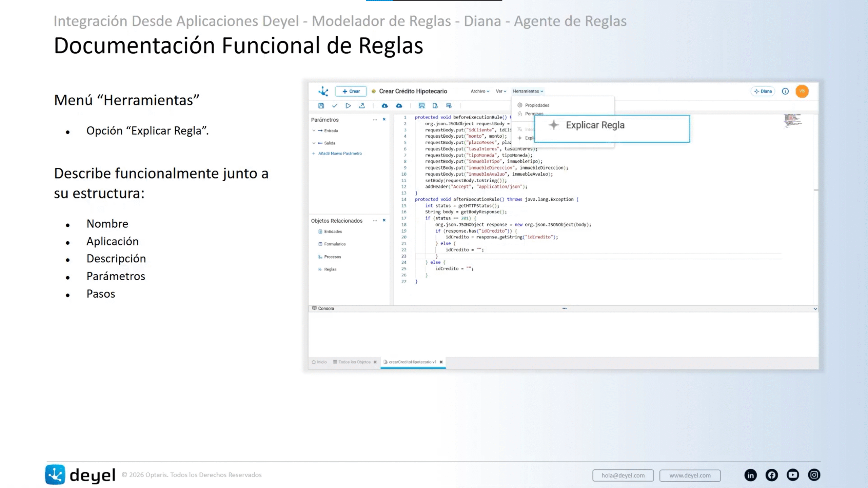Collapse the Salida parameters group
Screen dimensions: 868x488
coord(314,143)
